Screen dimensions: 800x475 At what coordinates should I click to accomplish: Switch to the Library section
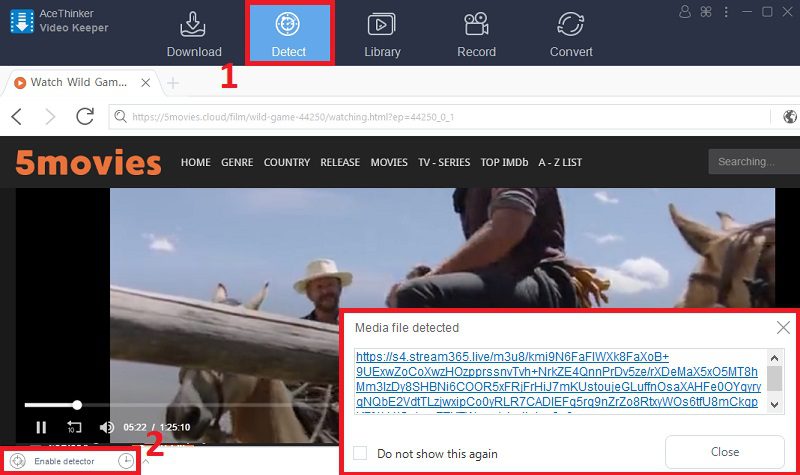382,34
